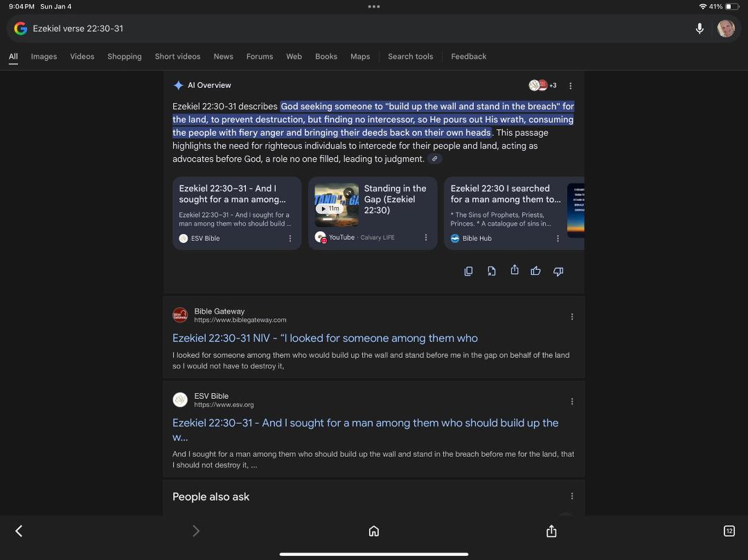Select the All results tab
The image size is (748, 560).
(13, 56)
